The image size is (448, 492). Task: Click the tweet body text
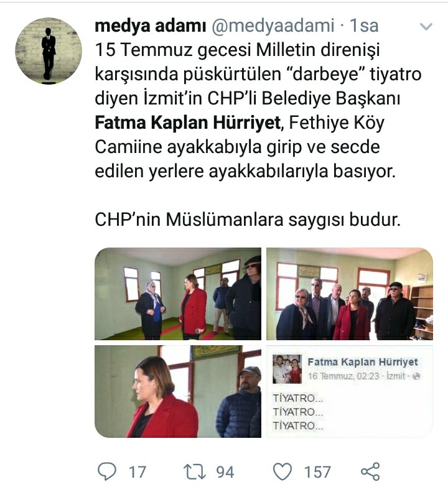pyautogui.click(x=258, y=134)
